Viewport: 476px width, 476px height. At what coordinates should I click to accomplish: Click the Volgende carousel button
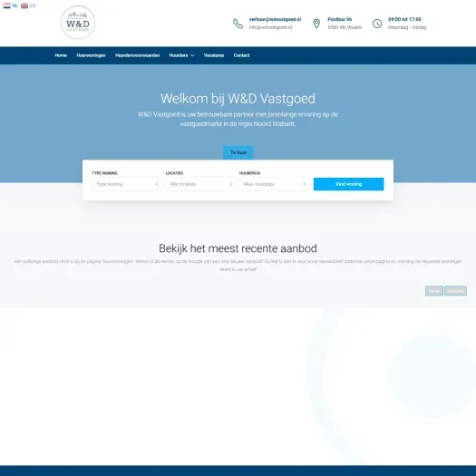(455, 291)
